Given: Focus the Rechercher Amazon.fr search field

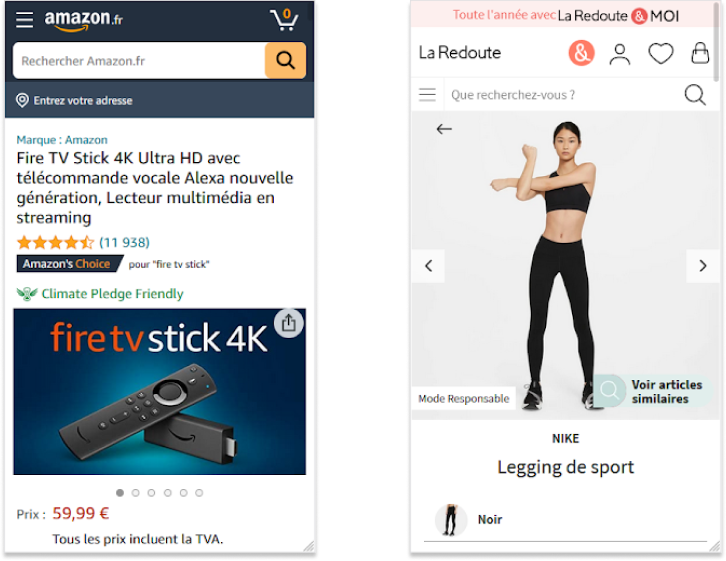Looking at the screenshot, I should point(139,61).
